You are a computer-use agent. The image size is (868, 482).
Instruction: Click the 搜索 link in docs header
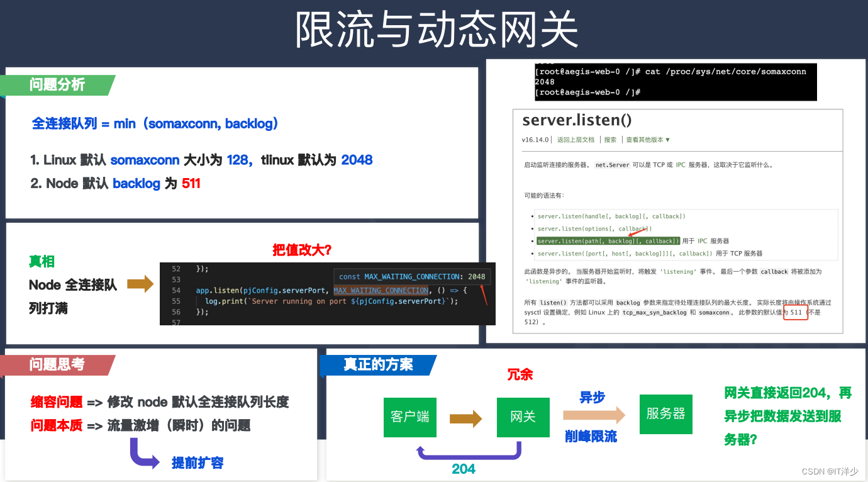click(610, 140)
